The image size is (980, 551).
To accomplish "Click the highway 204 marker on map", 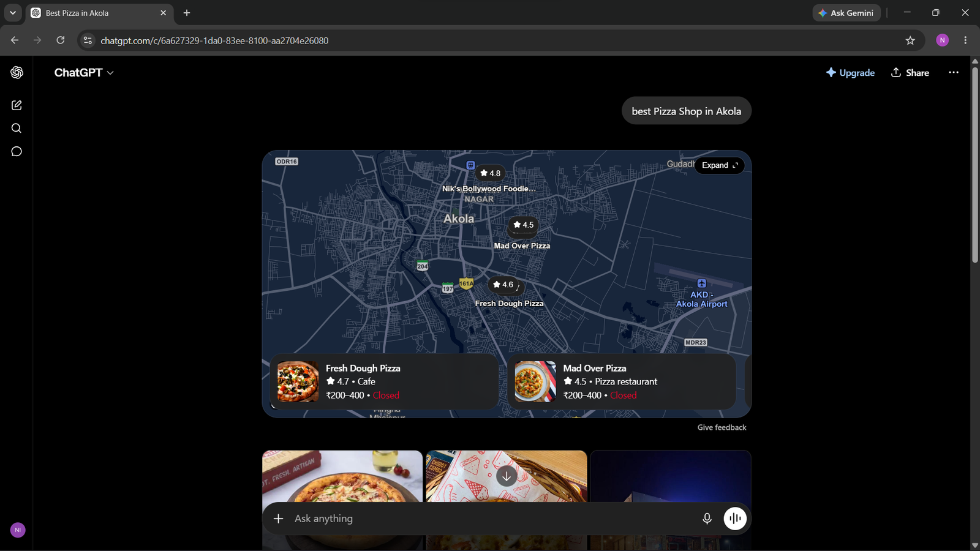I will [x=423, y=266].
